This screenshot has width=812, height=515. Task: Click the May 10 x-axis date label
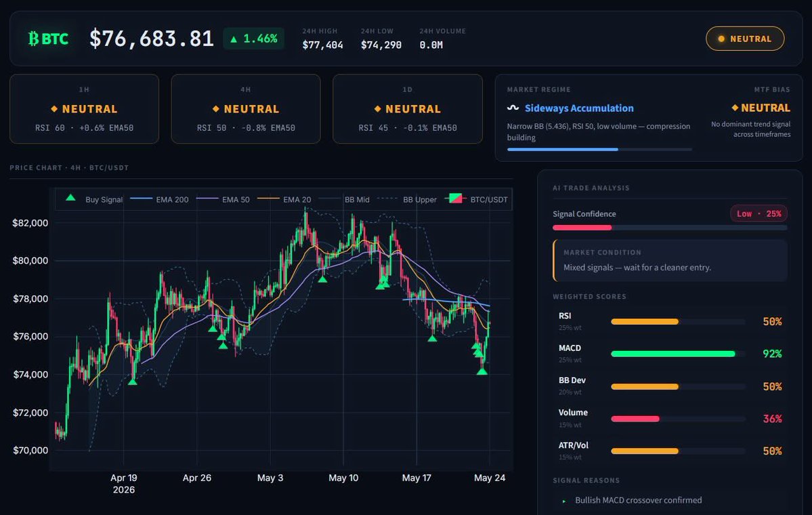pos(343,478)
